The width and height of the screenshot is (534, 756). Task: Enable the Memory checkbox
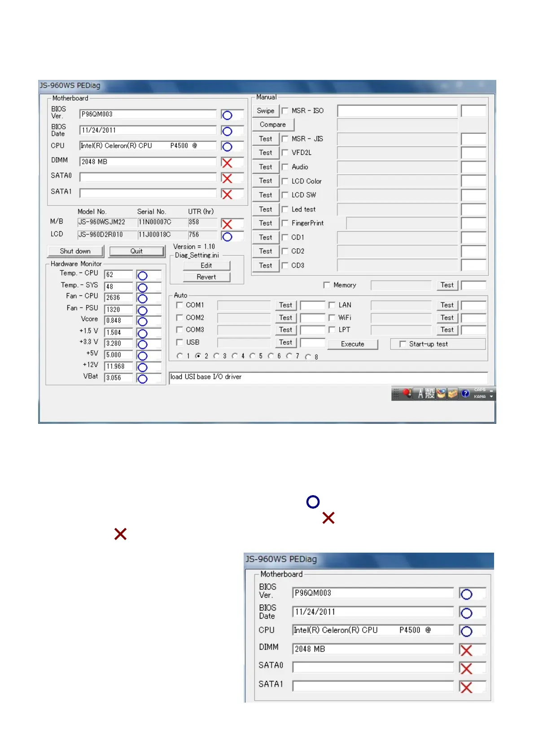click(x=327, y=285)
